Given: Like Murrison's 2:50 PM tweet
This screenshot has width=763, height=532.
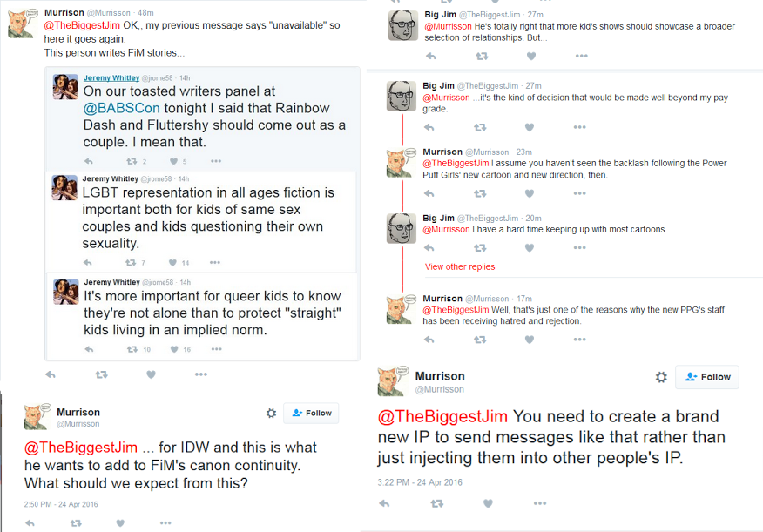Looking at the screenshot, I should pyautogui.click(x=119, y=523).
